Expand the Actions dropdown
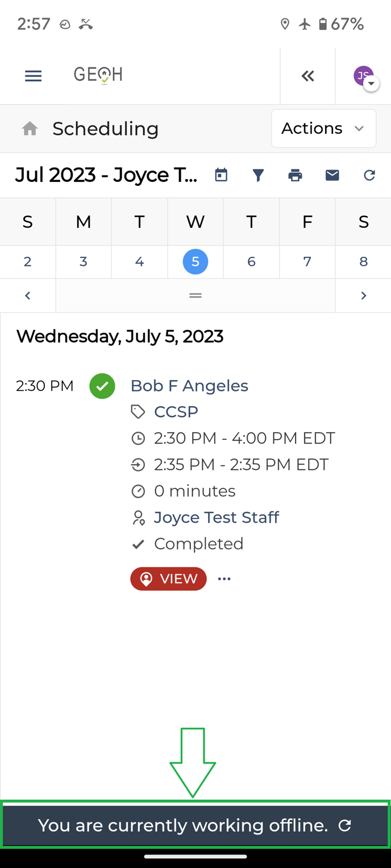Viewport: 391px width, 868px height. point(324,128)
